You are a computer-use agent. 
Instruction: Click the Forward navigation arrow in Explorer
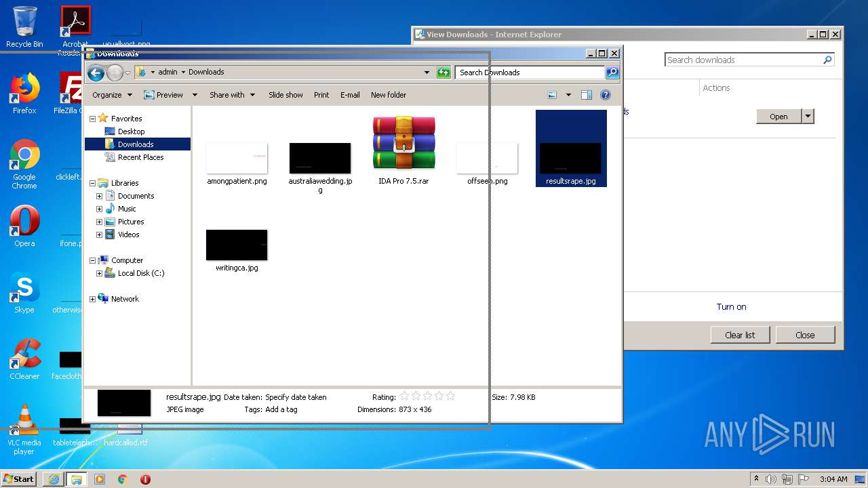(115, 73)
